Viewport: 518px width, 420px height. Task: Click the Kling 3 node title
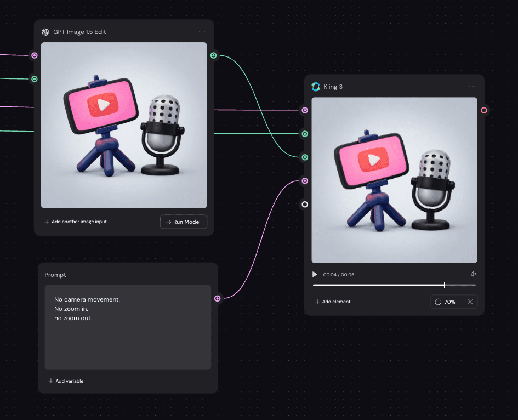[x=333, y=87]
